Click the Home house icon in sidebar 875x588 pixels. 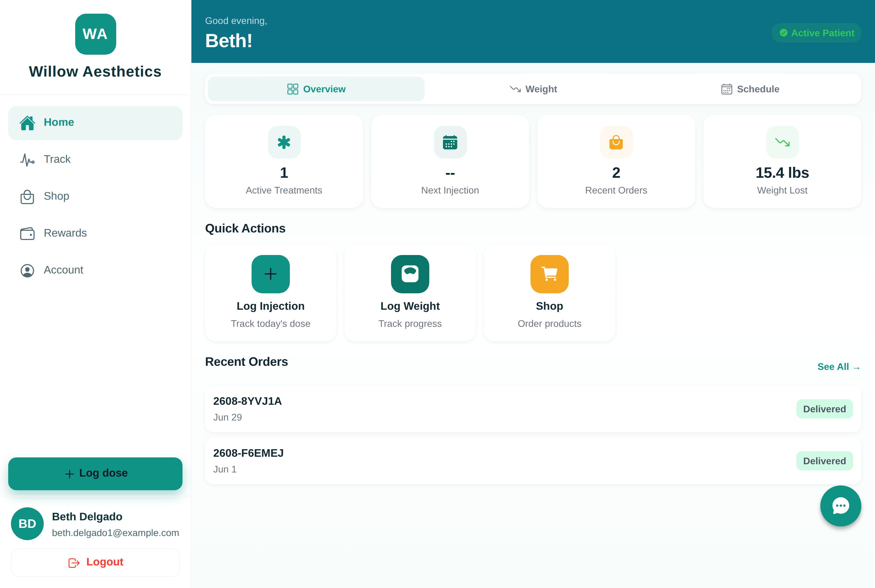pos(27,123)
